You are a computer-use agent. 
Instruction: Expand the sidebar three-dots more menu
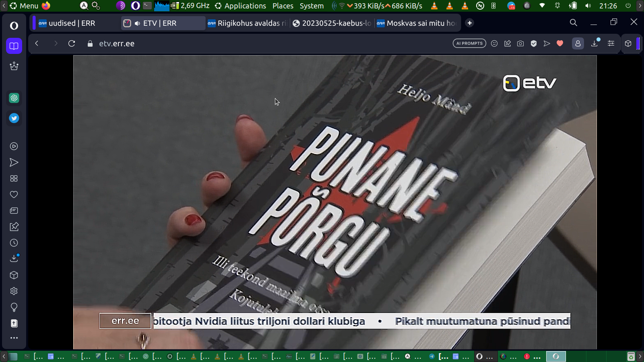14,338
